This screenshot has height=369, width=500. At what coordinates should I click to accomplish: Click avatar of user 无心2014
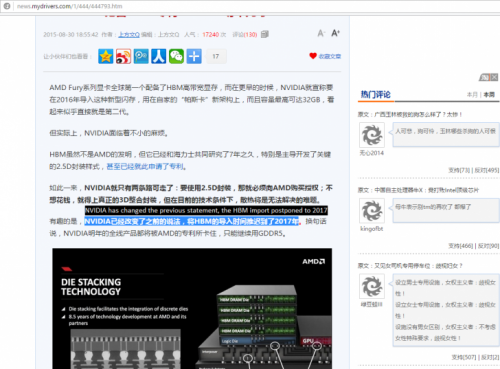pos(372,135)
